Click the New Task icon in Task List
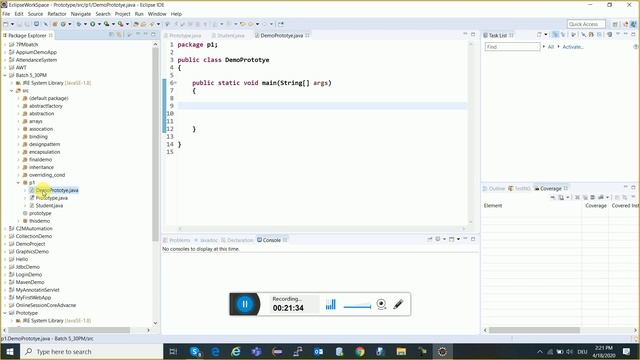 pos(540,35)
